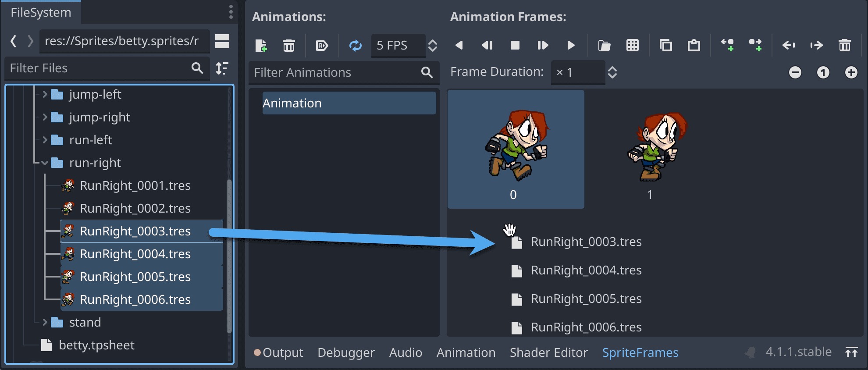Click the 5 FPS speed field

[x=398, y=45]
